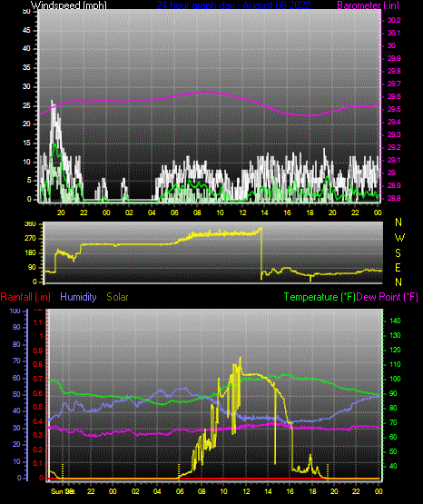This screenshot has width=423, height=504.
Task: Click the 29.3 value on the barometer axis
Action: click(394, 134)
